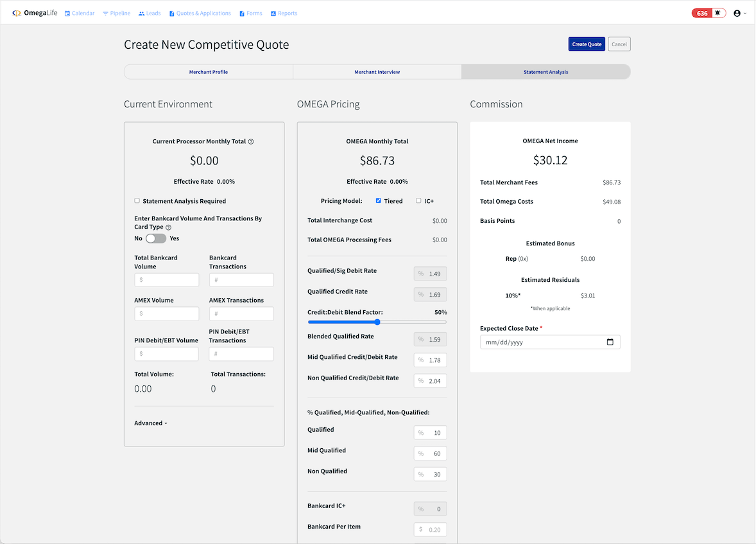The image size is (756, 544).
Task: Toggle the bankcard volume by card type switch
Action: click(x=156, y=238)
